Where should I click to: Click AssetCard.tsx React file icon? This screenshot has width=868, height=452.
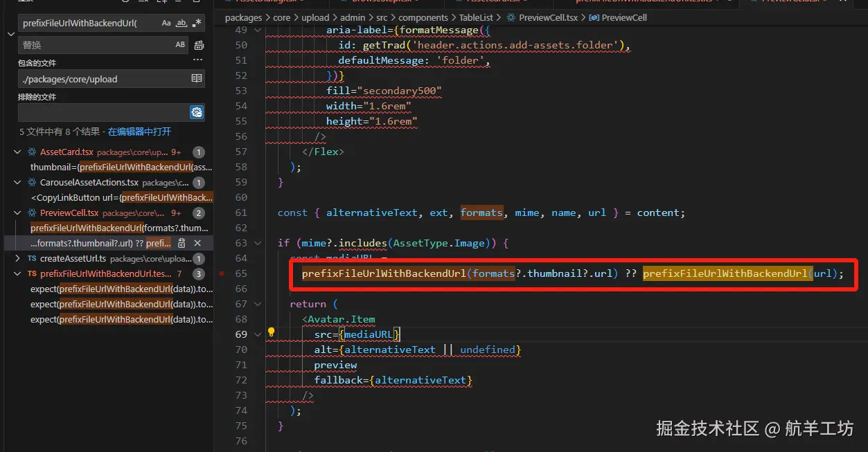(32, 152)
